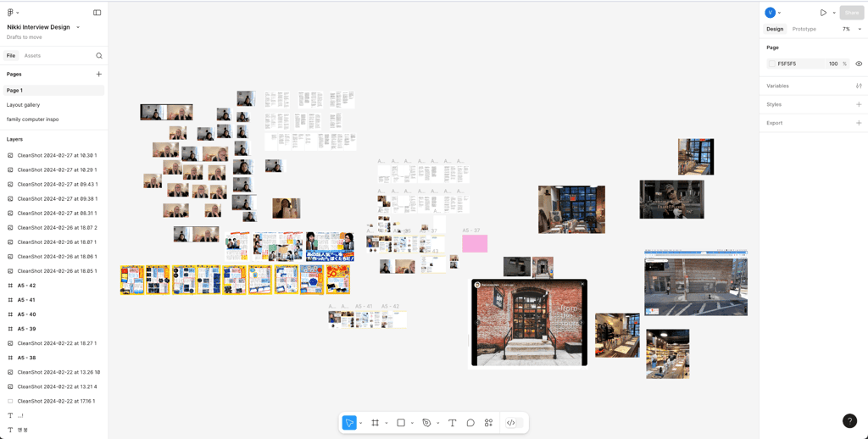The image size is (868, 439).
Task: Open the Actions and resources tool
Action: 488,423
